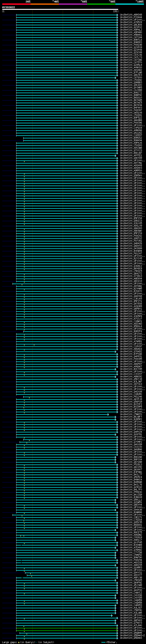Select UniRef100_P49396 entry
146x644 pixels.
pyautogui.click(x=131, y=123)
